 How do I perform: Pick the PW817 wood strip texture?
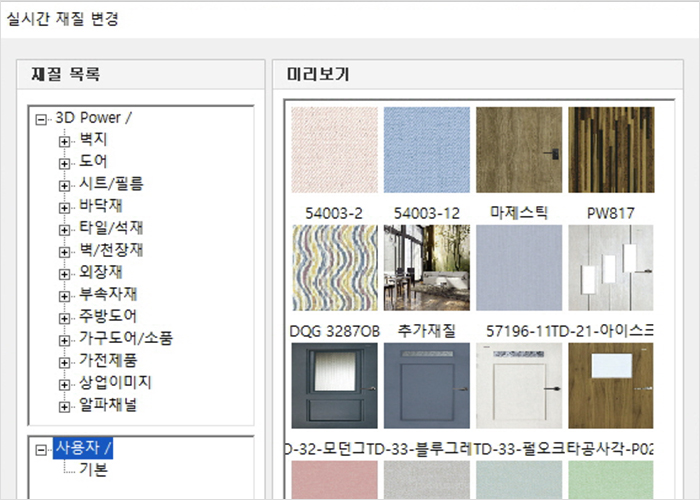[611, 150]
